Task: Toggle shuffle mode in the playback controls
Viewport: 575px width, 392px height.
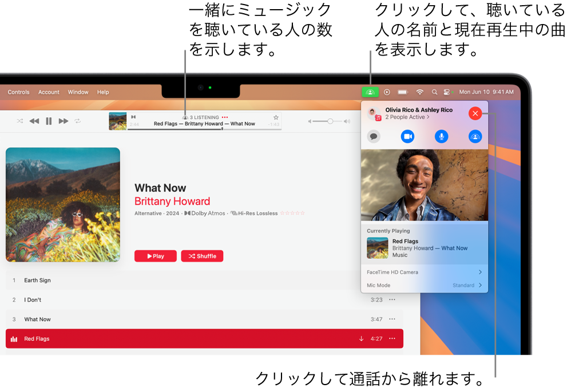Action: [x=19, y=121]
